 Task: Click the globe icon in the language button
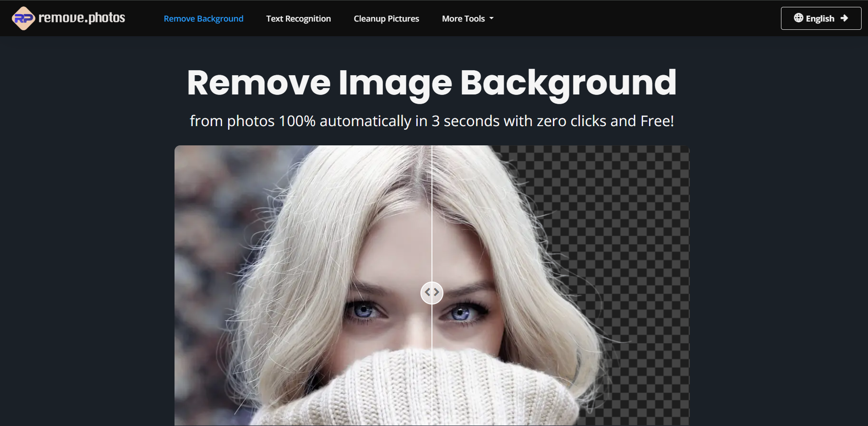[x=798, y=18]
